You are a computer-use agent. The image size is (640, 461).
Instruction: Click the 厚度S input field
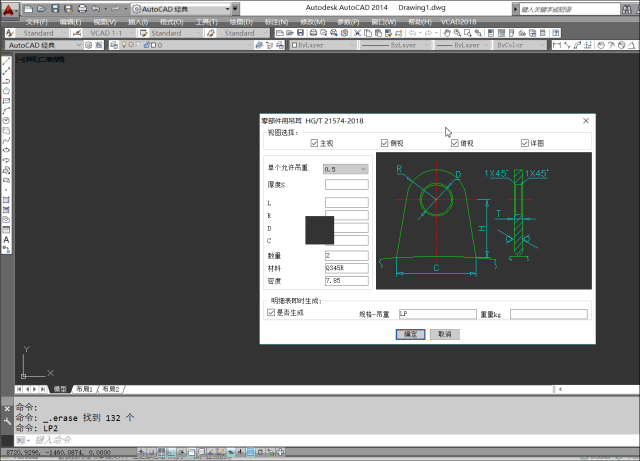point(346,184)
